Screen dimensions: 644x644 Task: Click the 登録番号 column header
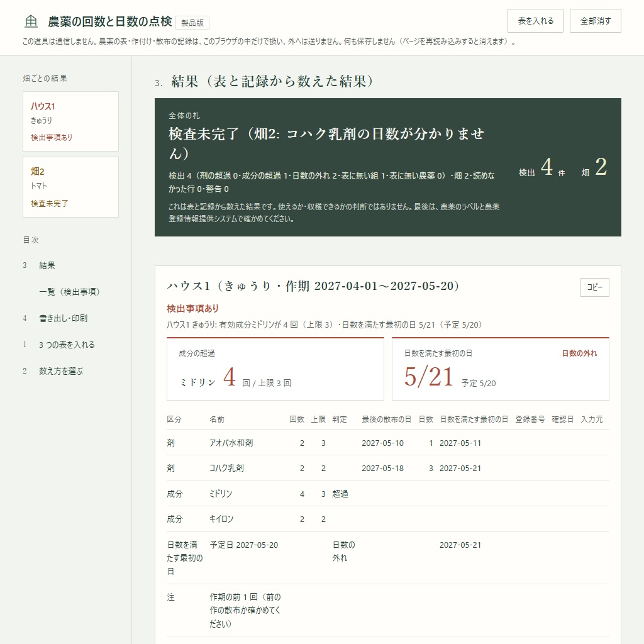tap(530, 419)
